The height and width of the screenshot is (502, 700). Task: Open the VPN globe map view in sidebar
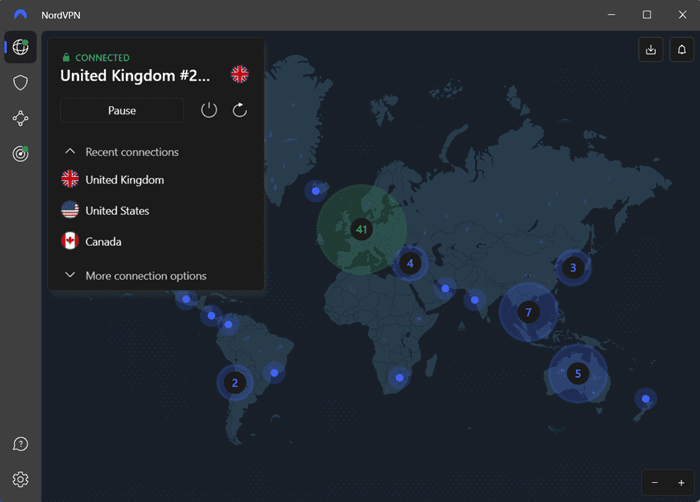pyautogui.click(x=21, y=47)
